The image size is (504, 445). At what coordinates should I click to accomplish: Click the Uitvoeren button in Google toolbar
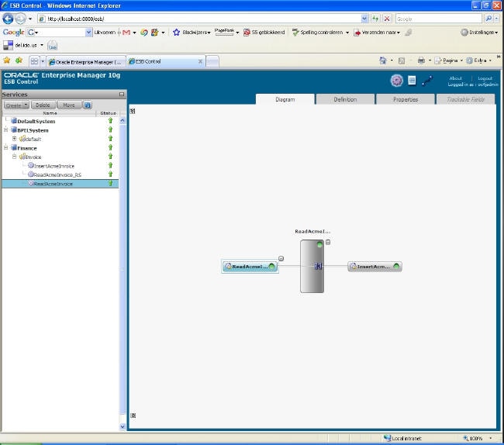point(105,33)
